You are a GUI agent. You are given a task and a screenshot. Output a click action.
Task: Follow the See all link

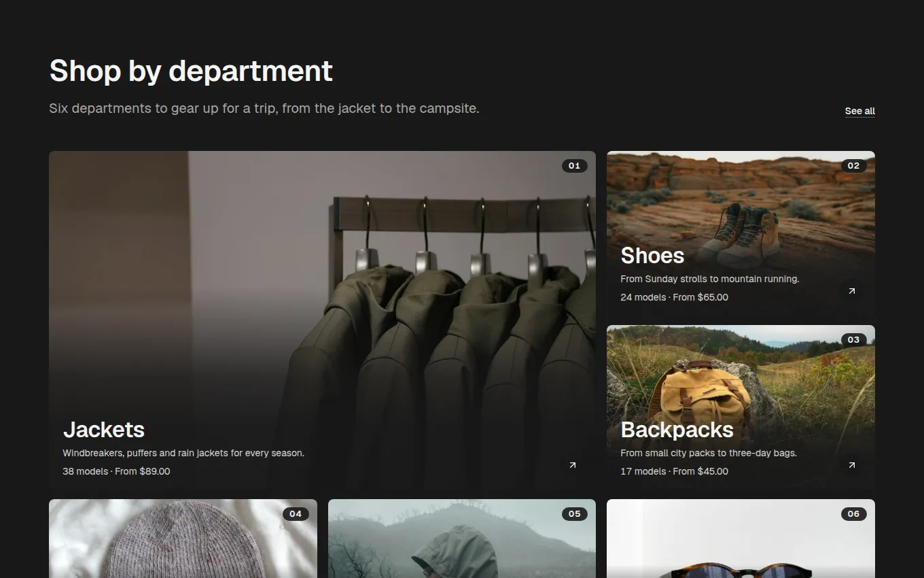[x=859, y=111]
